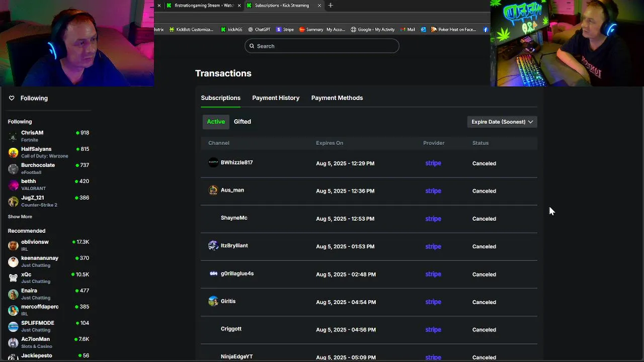Open Jackiepesto channel in Recommended
This screenshot has height=362, width=644.
pos(36,355)
